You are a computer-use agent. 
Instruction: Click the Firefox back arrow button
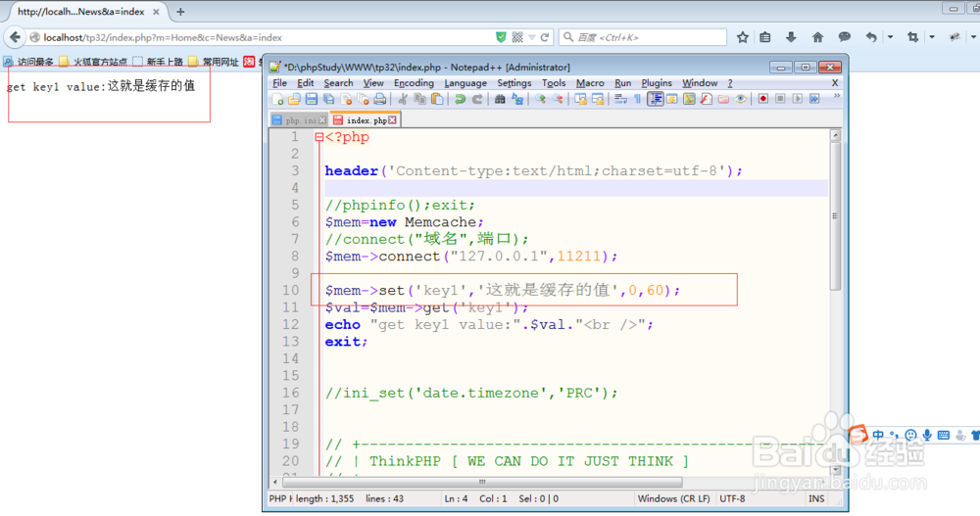15,37
